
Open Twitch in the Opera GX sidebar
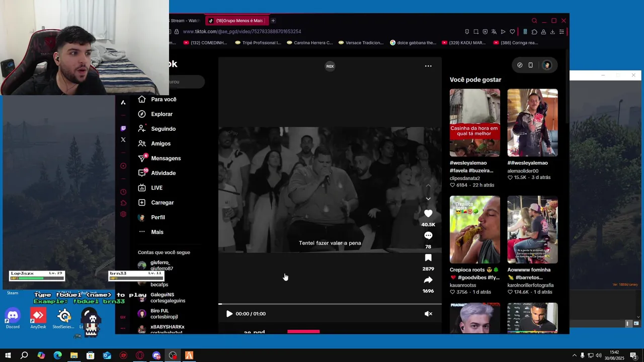click(x=123, y=129)
